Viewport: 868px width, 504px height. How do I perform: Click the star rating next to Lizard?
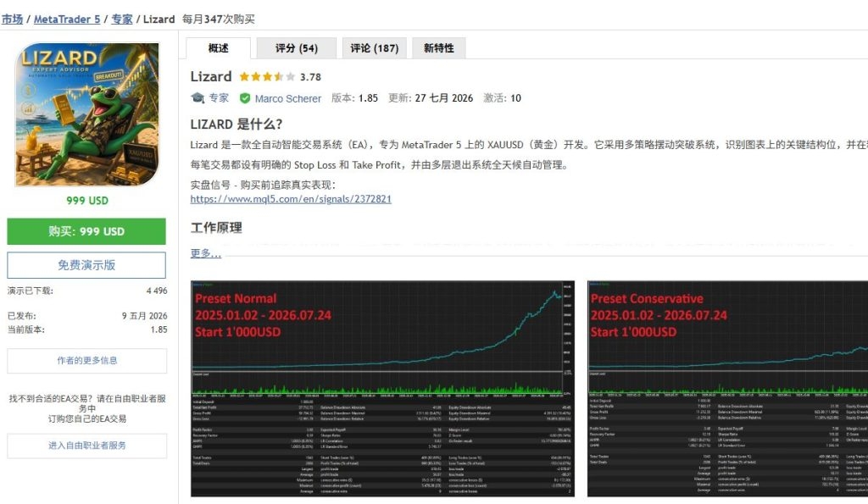(267, 77)
